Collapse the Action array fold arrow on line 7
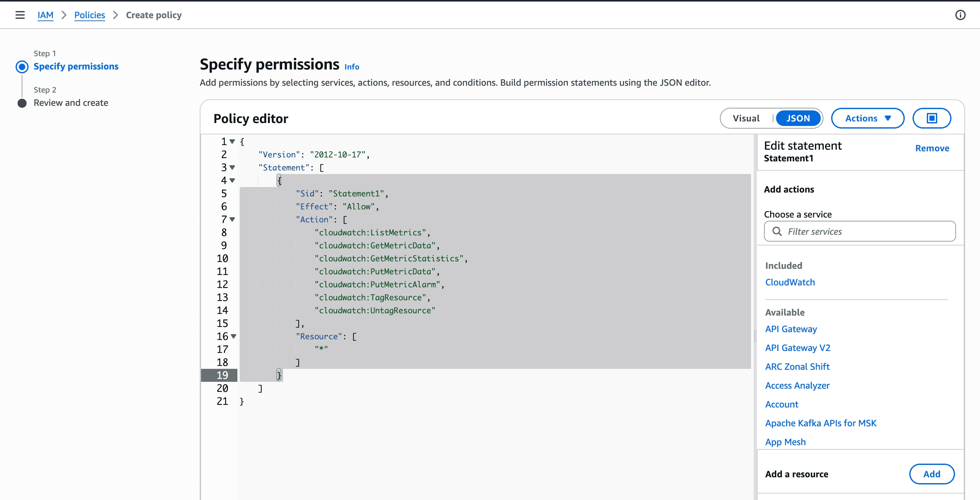The image size is (980, 500). point(232,219)
